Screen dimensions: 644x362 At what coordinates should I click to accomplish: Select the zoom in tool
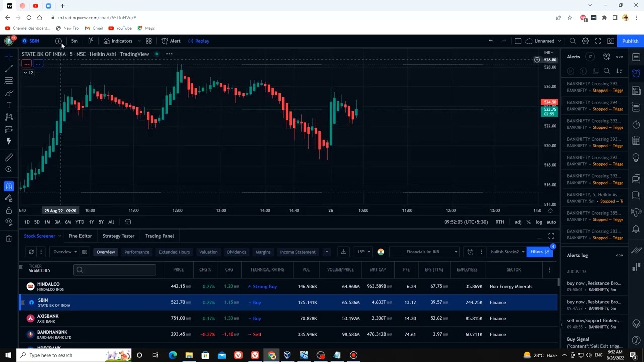(x=9, y=169)
